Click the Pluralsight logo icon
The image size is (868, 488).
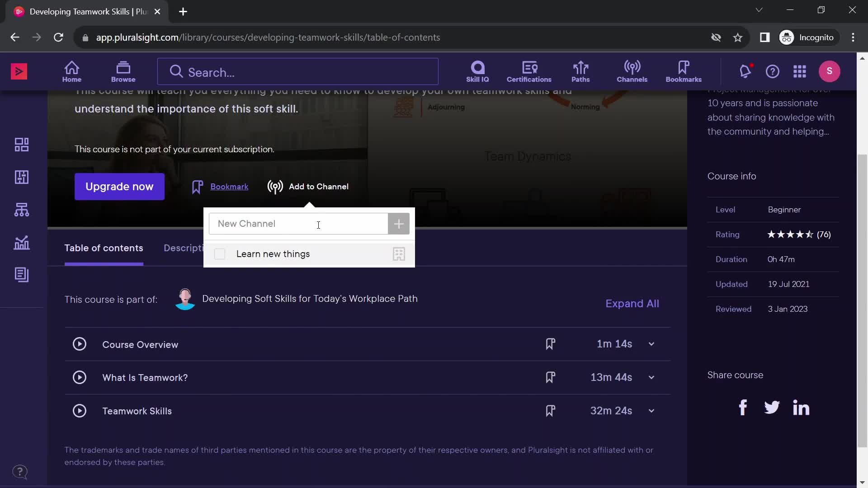pyautogui.click(x=19, y=71)
